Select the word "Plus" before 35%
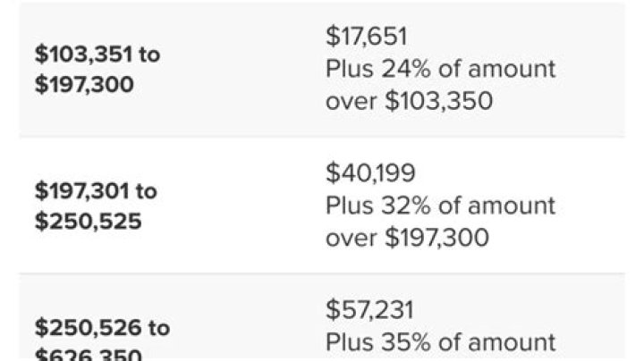This screenshot has height=361, width=644. (349, 342)
